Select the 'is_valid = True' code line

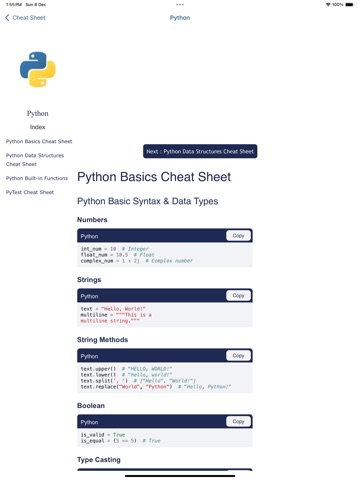pos(103,435)
